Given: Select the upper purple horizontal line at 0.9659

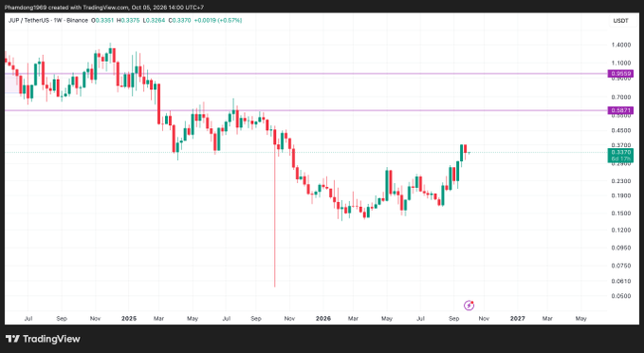Looking at the screenshot, I should [x=306, y=74].
